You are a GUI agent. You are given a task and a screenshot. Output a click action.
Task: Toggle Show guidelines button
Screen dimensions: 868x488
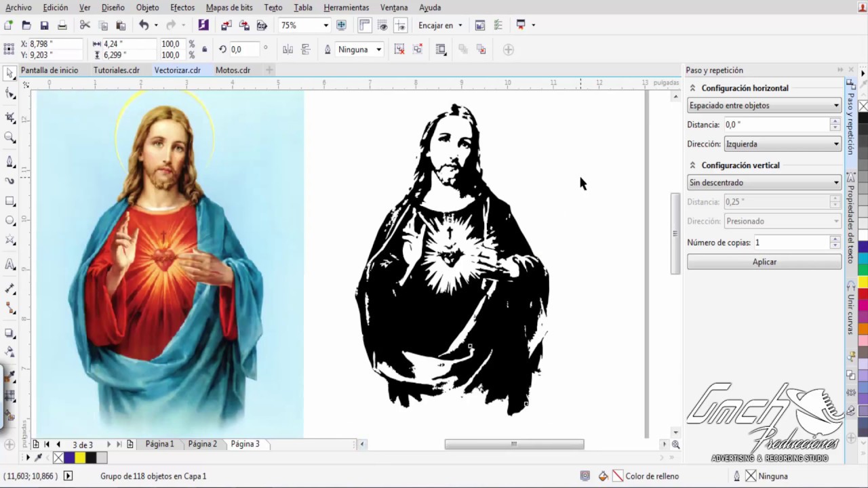[401, 25]
